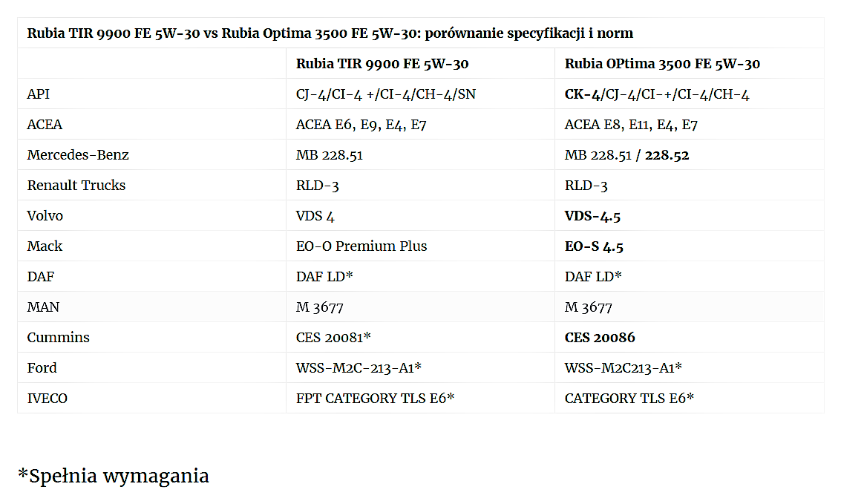Click the WSS-M2C-213-A1* Ford cell
The height and width of the screenshot is (504, 841).
359,368
